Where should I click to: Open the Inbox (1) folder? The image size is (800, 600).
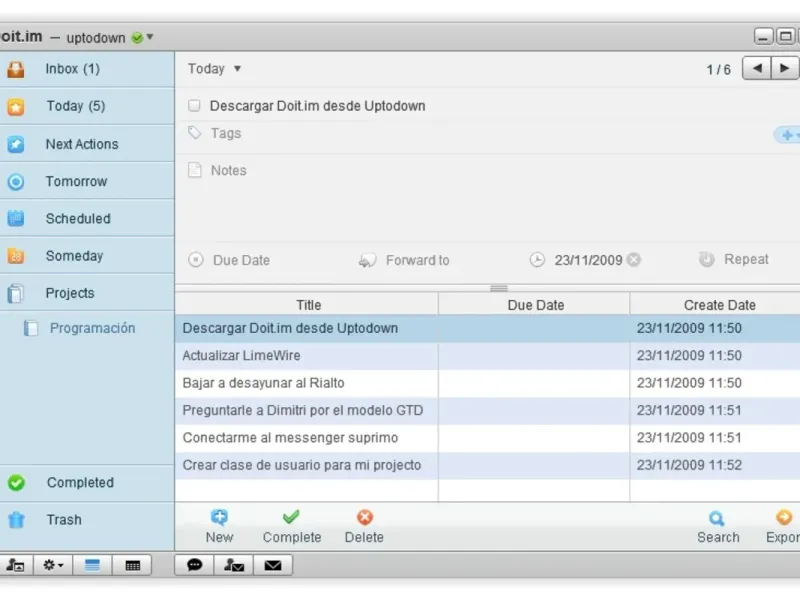[87, 69]
